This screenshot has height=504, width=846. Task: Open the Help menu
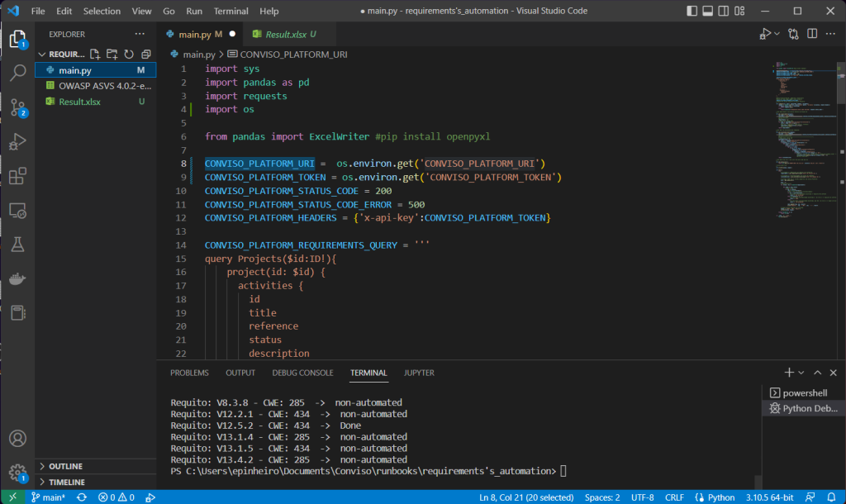click(x=269, y=11)
